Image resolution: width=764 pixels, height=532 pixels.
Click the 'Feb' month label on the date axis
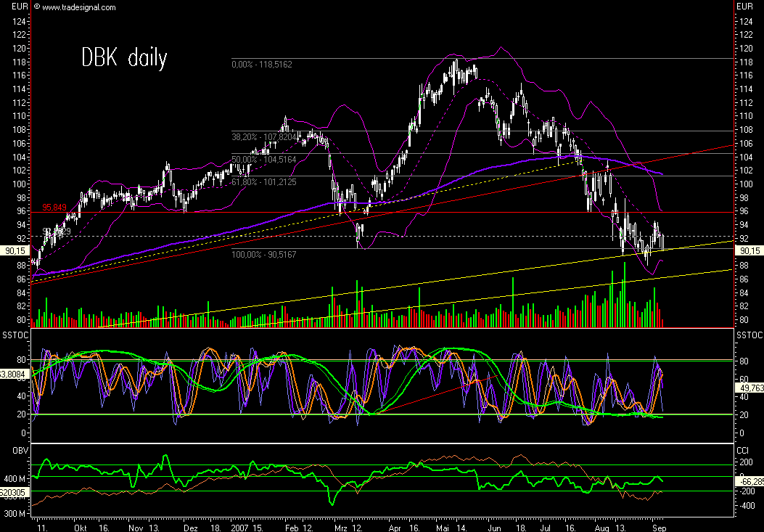tap(292, 528)
